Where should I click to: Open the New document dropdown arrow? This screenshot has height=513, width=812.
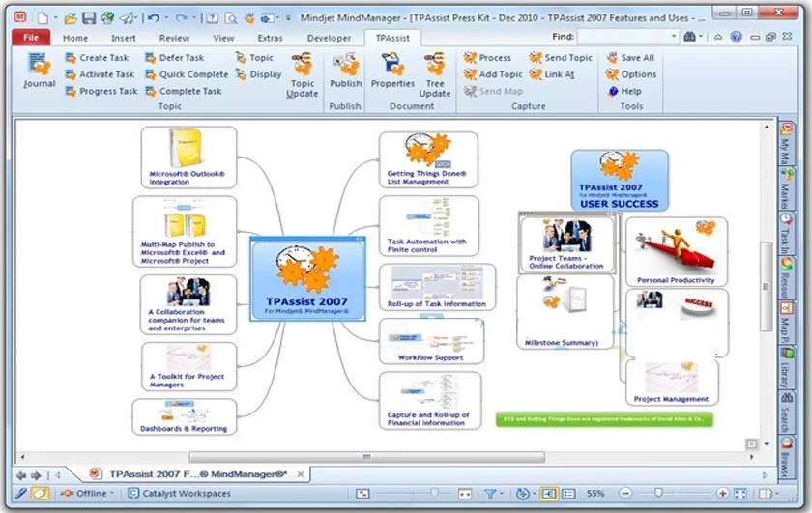pyautogui.click(x=55, y=18)
